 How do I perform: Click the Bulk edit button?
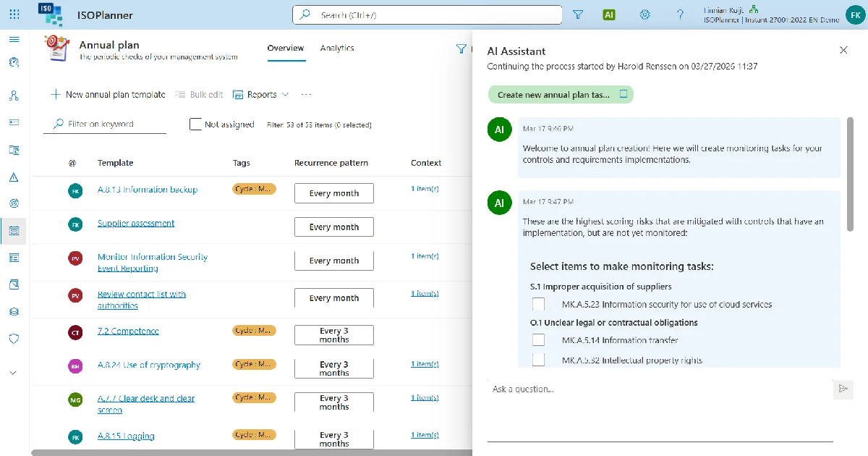(x=199, y=95)
